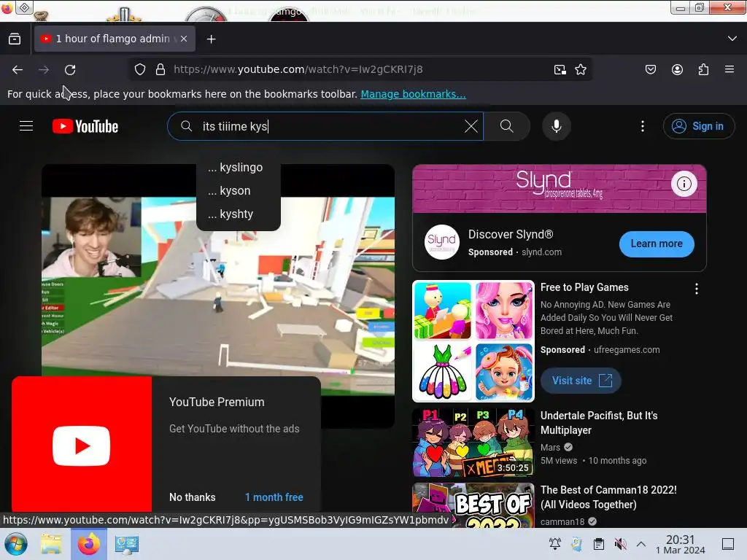
Task: Open the extensions puzzle icon
Action: coord(703,69)
